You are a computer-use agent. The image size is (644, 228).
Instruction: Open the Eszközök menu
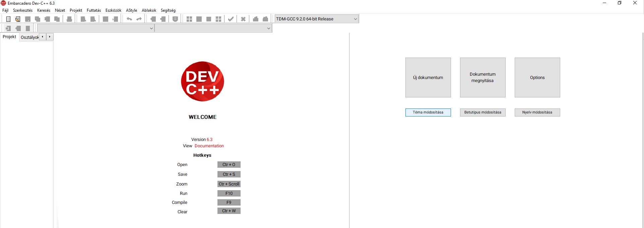click(x=113, y=10)
